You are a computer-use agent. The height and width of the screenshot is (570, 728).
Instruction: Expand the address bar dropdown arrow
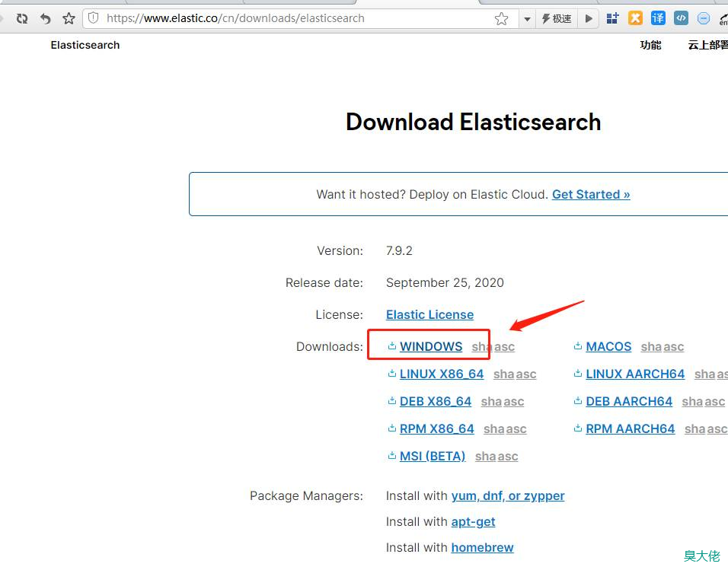(527, 19)
